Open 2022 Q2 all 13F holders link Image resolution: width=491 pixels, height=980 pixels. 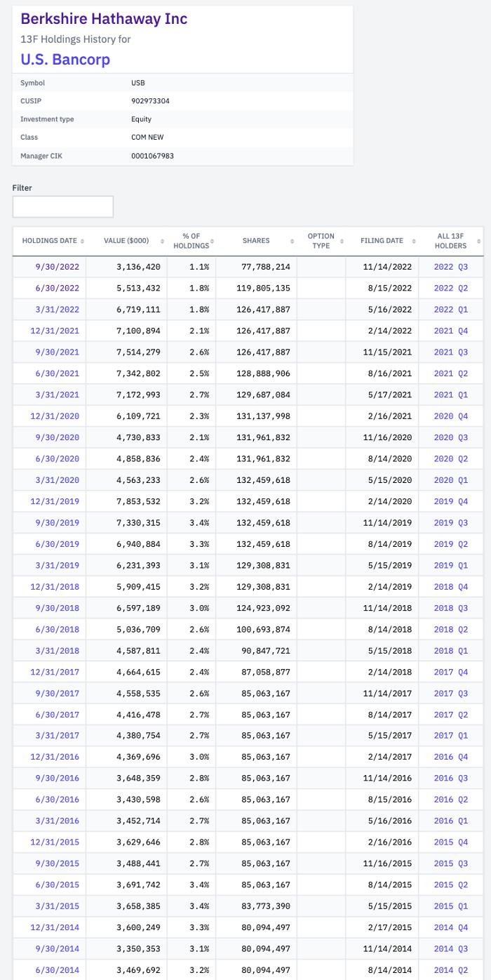(x=450, y=288)
